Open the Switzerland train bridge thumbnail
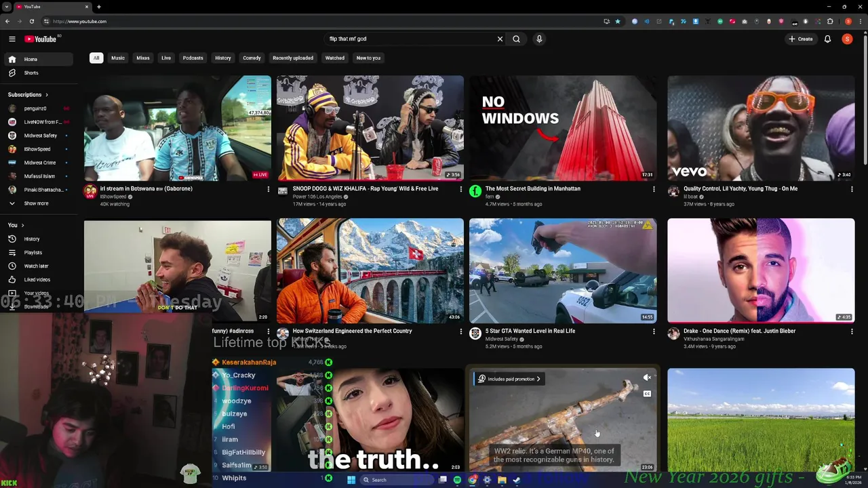 370,270
